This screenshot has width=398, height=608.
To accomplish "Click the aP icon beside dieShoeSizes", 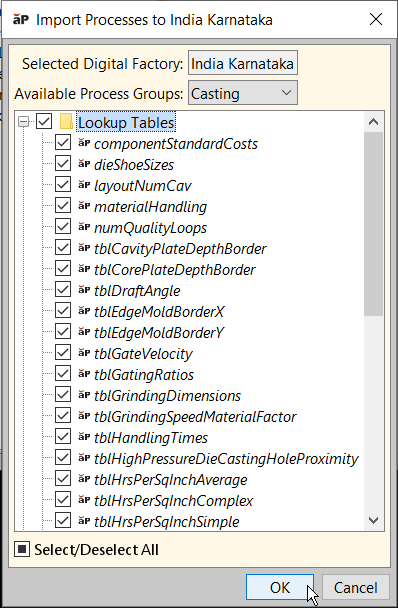I will click(84, 164).
